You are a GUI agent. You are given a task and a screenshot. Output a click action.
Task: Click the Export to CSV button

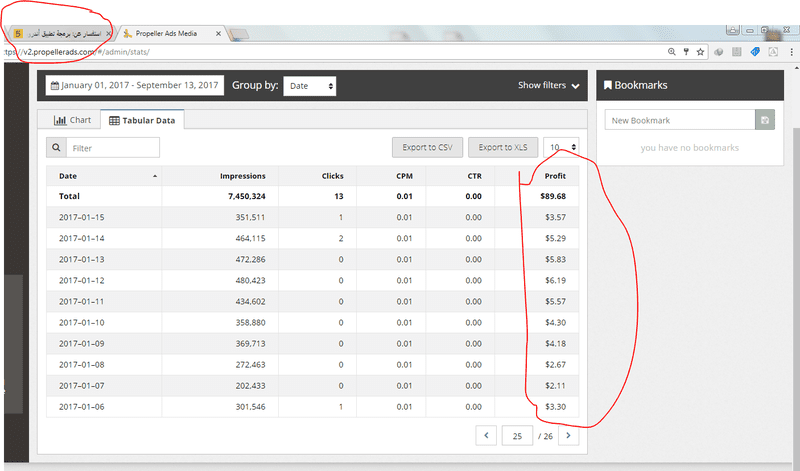(x=427, y=148)
